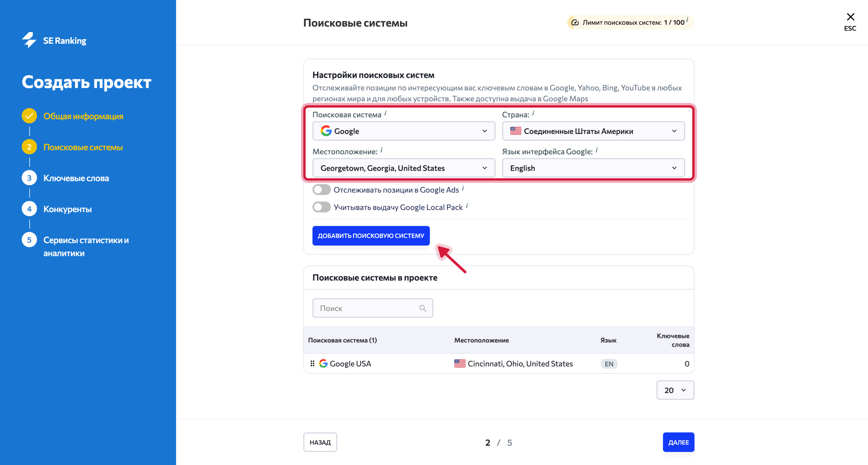Image resolution: width=868 pixels, height=465 pixels.
Task: Click step number 4 circle
Action: point(29,209)
